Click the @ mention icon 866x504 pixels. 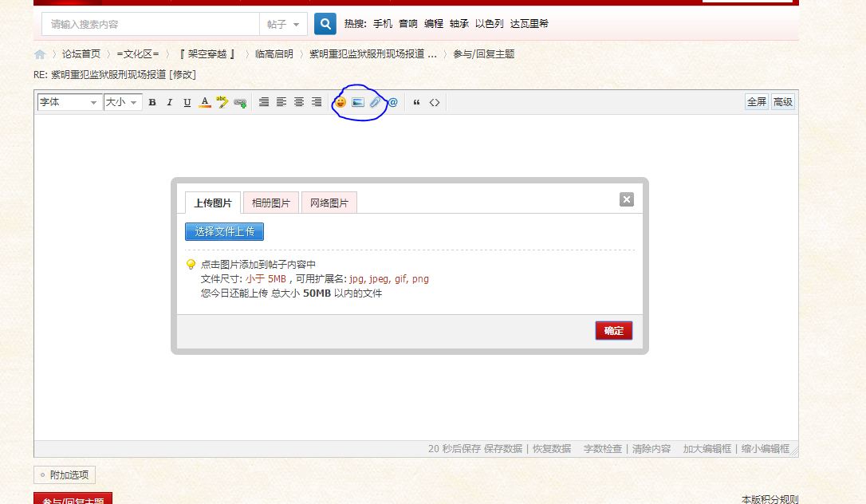click(392, 102)
